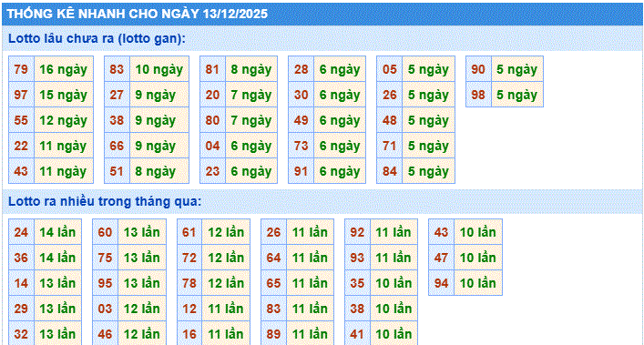This screenshot has width=644, height=345.
Task: Click lotto number 84
Action: coord(389,171)
